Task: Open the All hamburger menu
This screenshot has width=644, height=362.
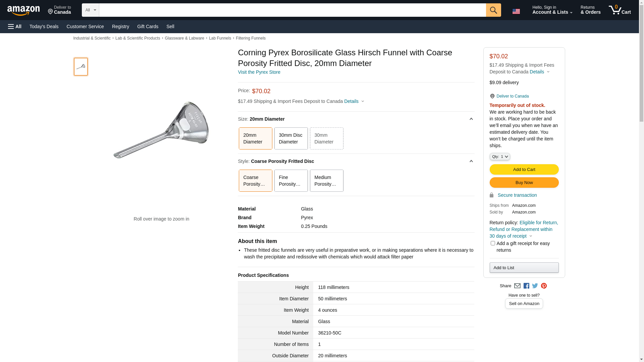Action: (15, 26)
